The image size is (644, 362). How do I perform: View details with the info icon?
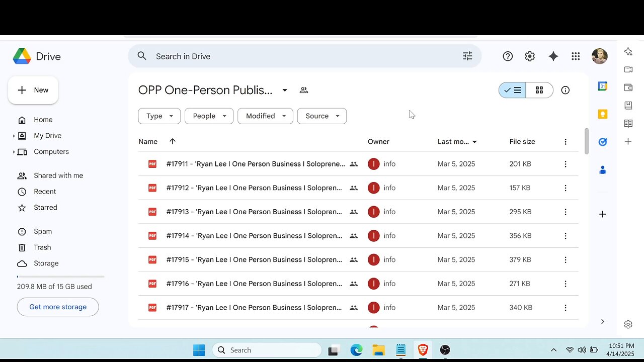(x=566, y=90)
